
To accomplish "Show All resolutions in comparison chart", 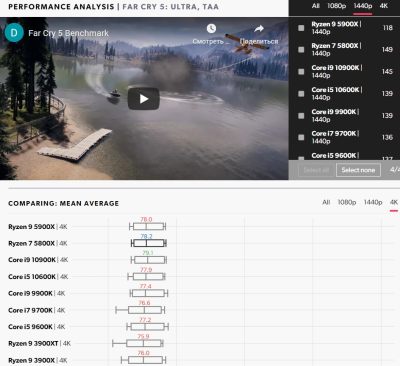I will (x=326, y=202).
